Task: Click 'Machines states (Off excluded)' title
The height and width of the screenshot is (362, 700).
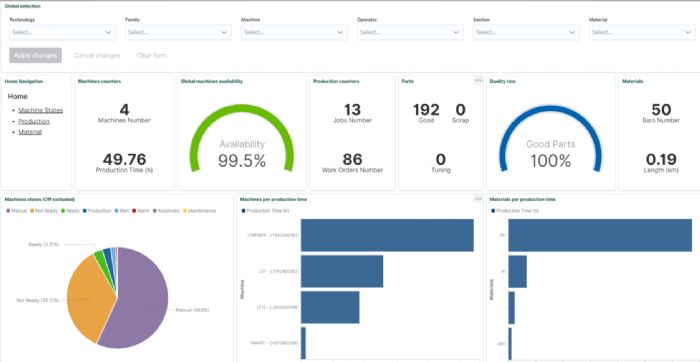Action: pos(39,199)
